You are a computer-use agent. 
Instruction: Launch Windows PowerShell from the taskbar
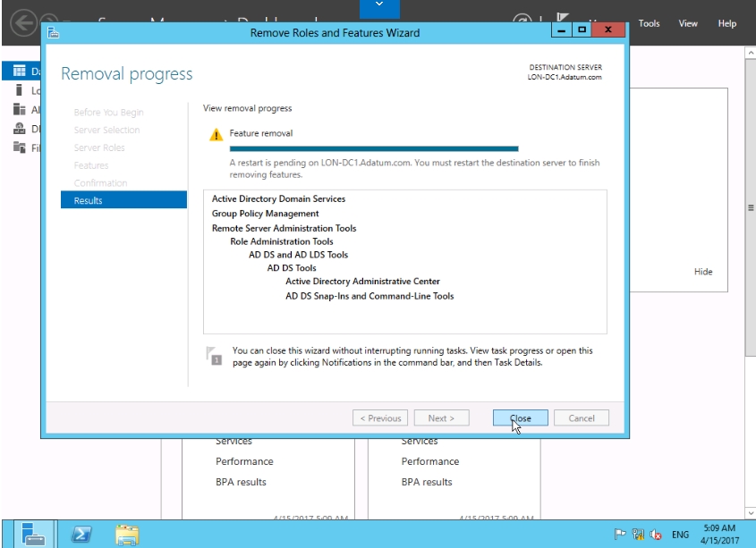81,534
